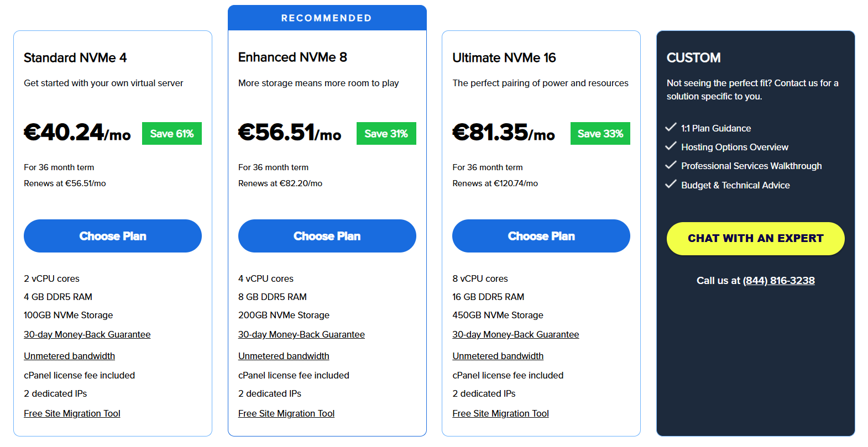Screen dimensions: 868x447
Task: Open Standard plan's Free Site Migration Tool link
Action: pos(72,413)
